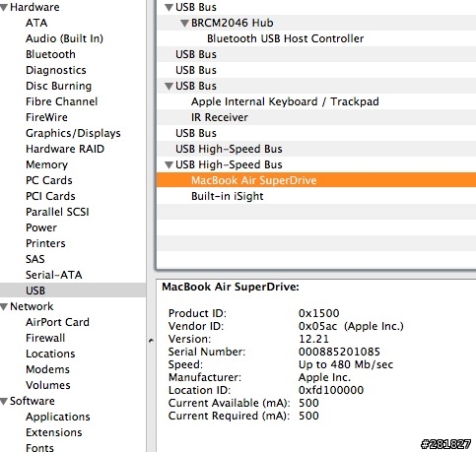Click the MacBook Air SuperDrive detail heading
476x452 pixels.
click(x=231, y=287)
